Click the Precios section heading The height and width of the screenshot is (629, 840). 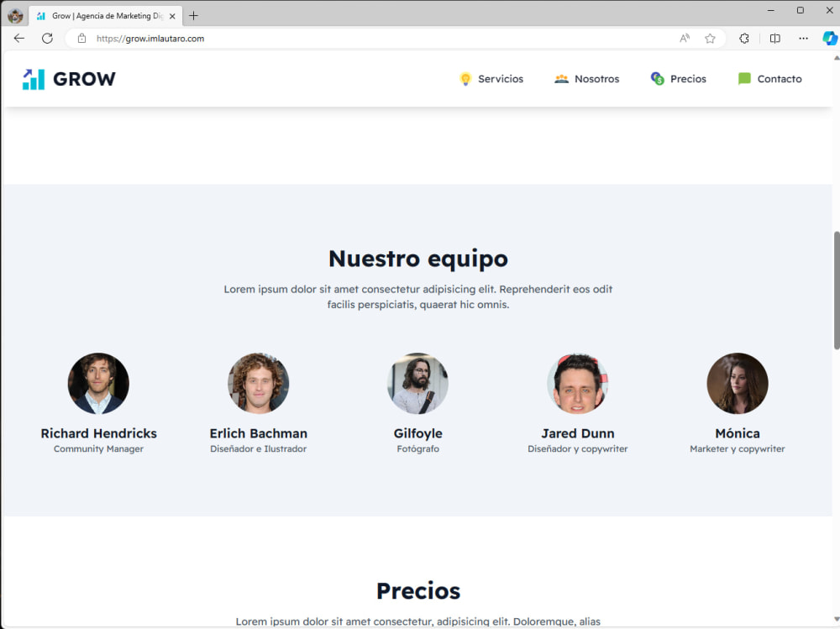click(417, 591)
